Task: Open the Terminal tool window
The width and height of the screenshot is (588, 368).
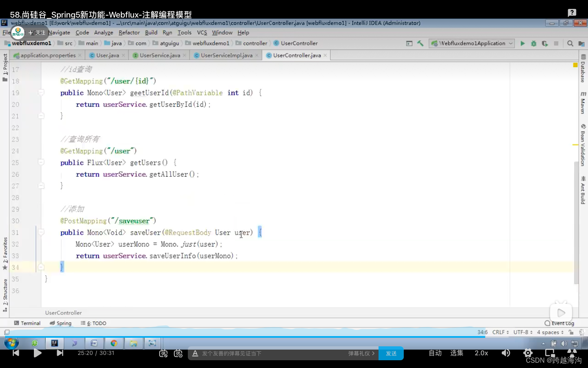Action: 27,323
